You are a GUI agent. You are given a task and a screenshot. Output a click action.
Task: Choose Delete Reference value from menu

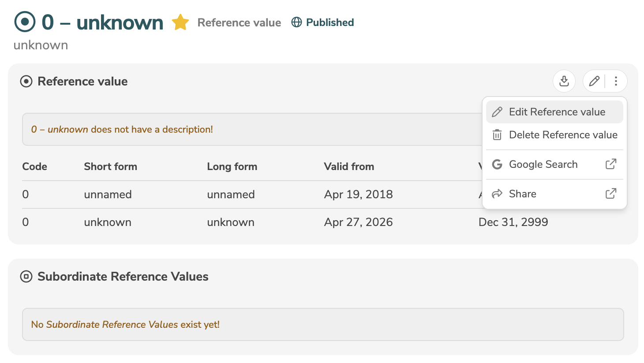[554, 135]
